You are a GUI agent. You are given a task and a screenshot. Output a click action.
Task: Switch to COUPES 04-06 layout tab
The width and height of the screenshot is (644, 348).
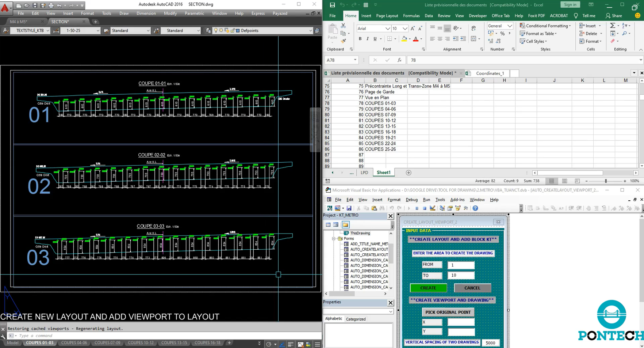pos(74,343)
